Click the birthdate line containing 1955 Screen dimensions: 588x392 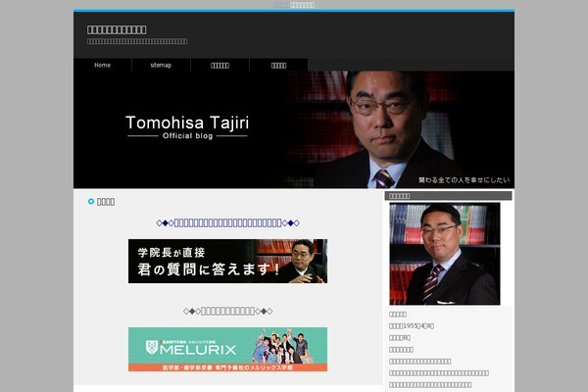click(412, 326)
